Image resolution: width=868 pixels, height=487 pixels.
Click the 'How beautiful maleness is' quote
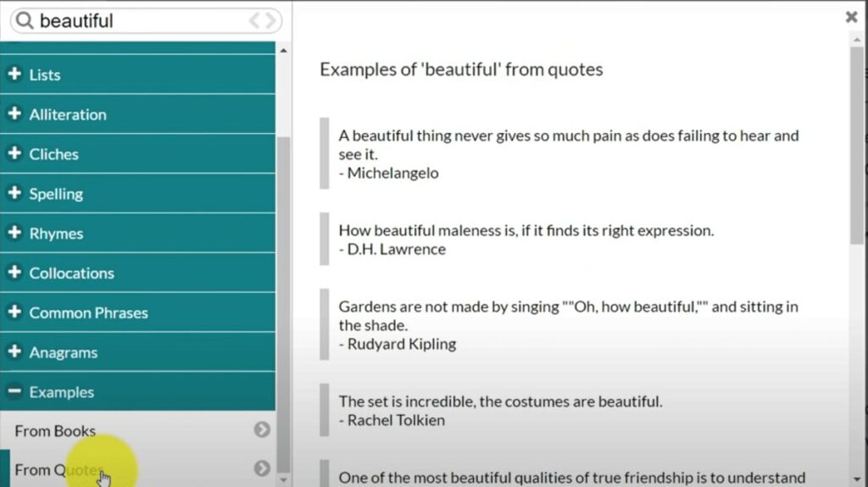click(526, 230)
